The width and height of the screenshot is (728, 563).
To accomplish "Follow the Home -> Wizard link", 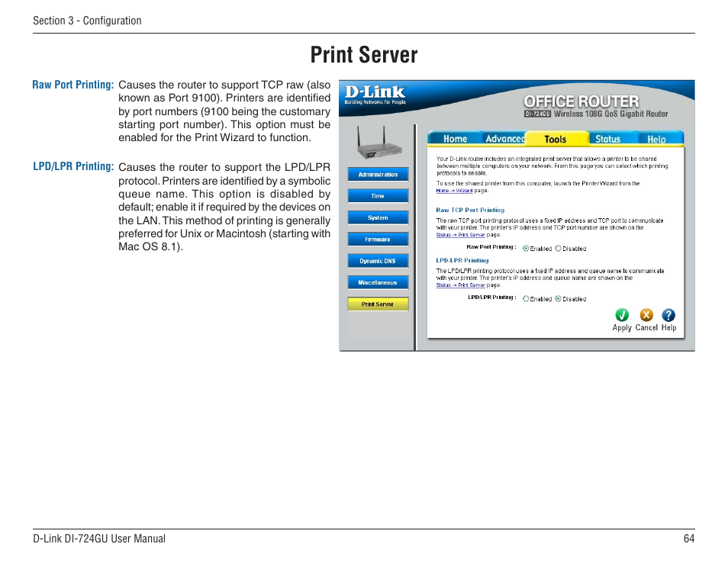I will click(x=454, y=191).
